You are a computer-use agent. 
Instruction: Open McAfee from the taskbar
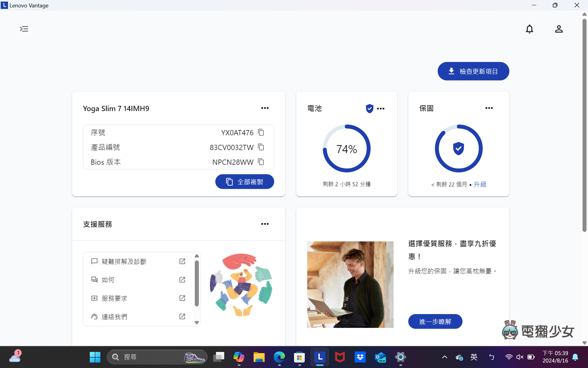pos(340,357)
